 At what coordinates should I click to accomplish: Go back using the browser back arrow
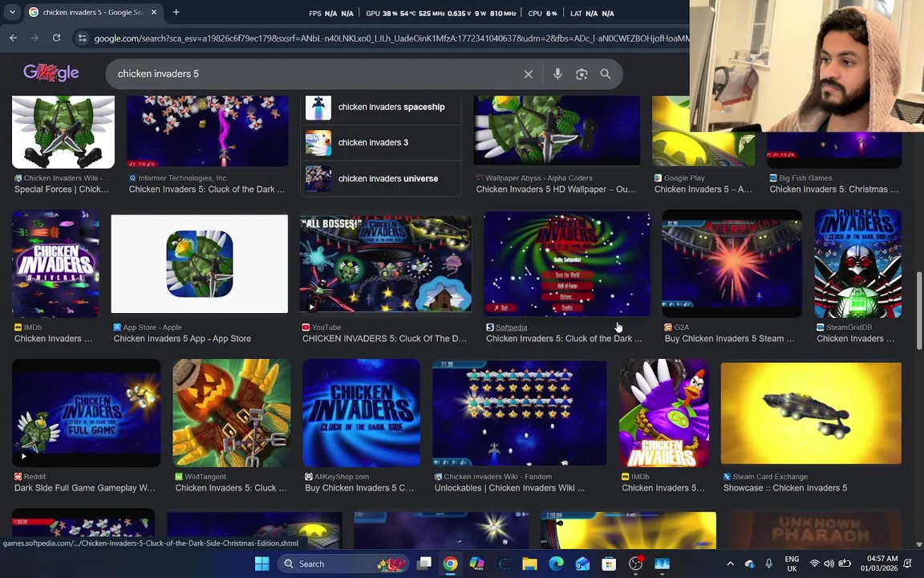tap(13, 38)
